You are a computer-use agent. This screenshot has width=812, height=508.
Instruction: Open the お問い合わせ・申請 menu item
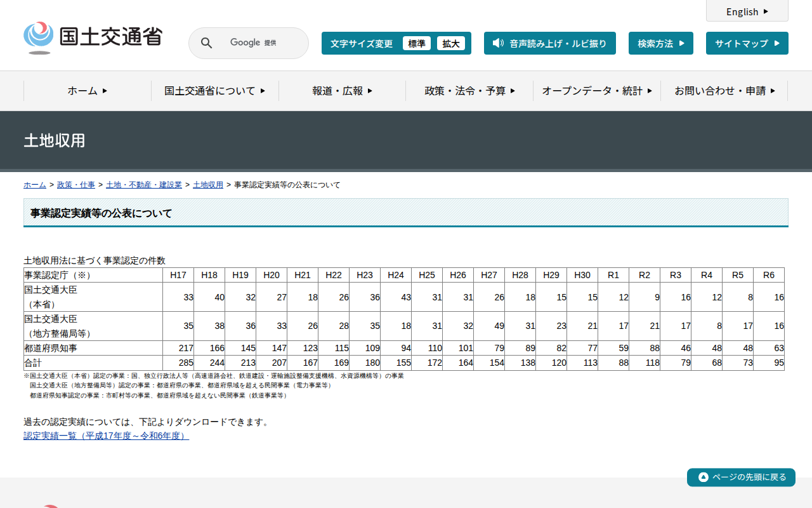(724, 91)
